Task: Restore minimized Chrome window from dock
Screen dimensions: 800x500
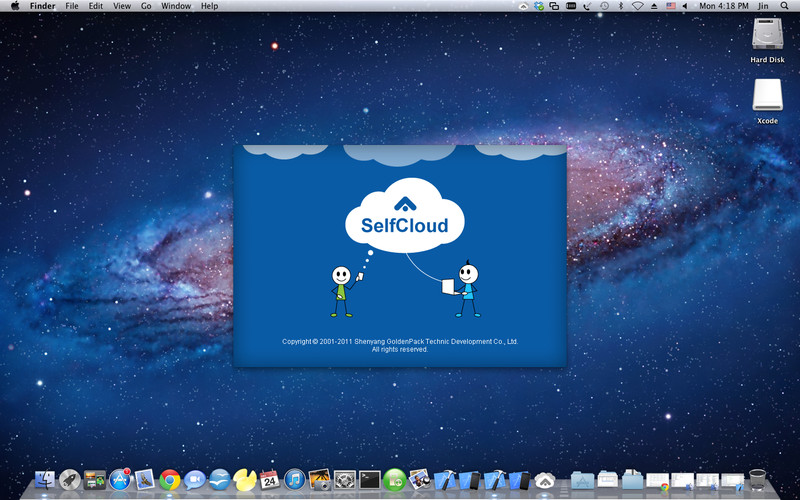Action: (658, 481)
